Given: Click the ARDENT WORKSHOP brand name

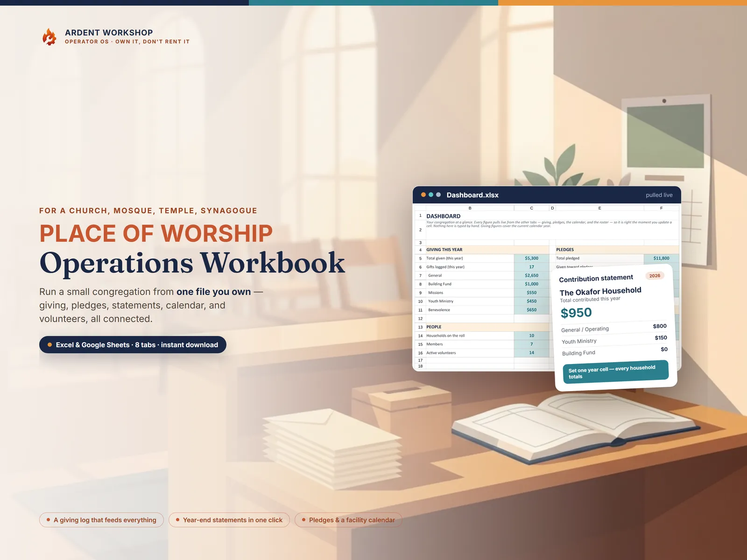Looking at the screenshot, I should [x=109, y=33].
